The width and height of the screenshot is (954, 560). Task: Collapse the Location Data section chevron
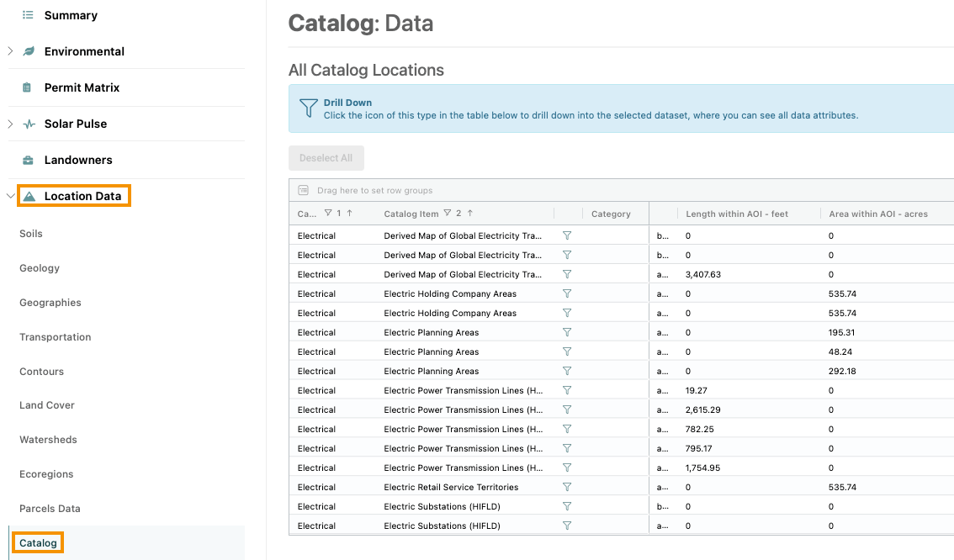click(x=10, y=196)
